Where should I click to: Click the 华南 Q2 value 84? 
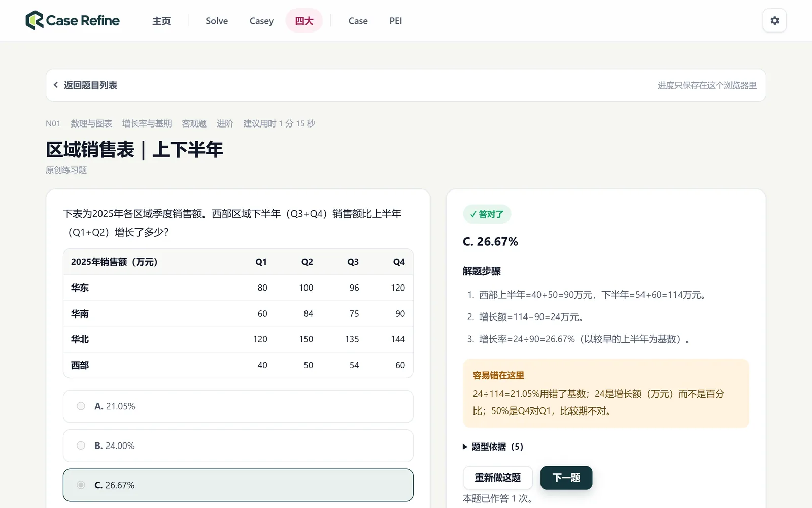[x=308, y=314]
